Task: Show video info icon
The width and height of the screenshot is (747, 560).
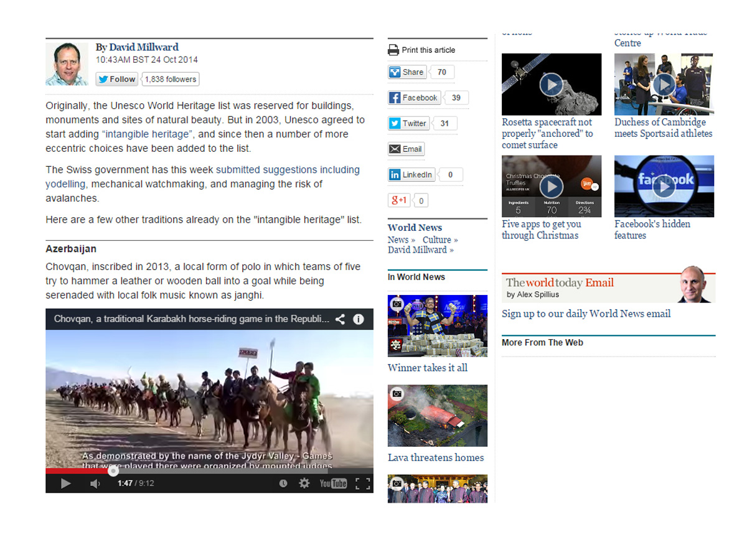Action: 359,319
